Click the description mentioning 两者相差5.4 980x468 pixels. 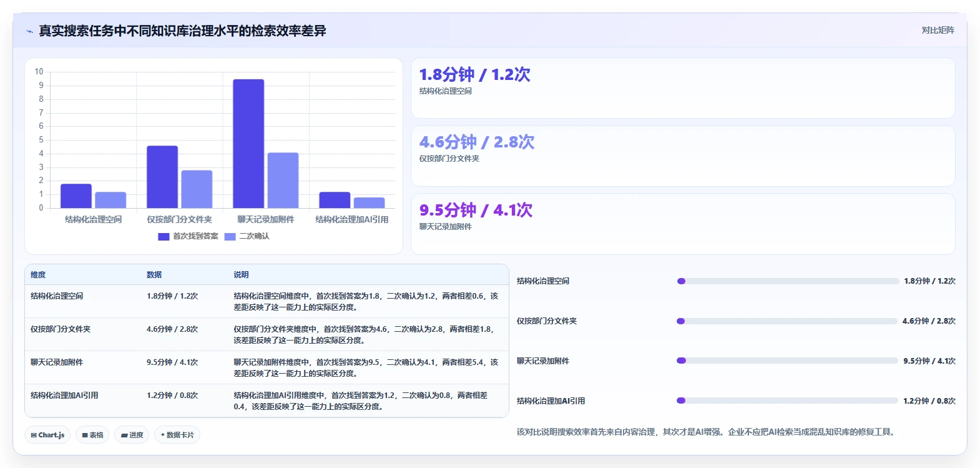tap(366, 368)
